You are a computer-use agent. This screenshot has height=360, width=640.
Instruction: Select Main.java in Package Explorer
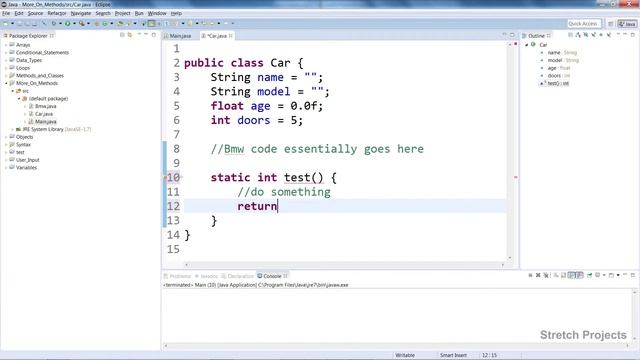click(x=45, y=122)
